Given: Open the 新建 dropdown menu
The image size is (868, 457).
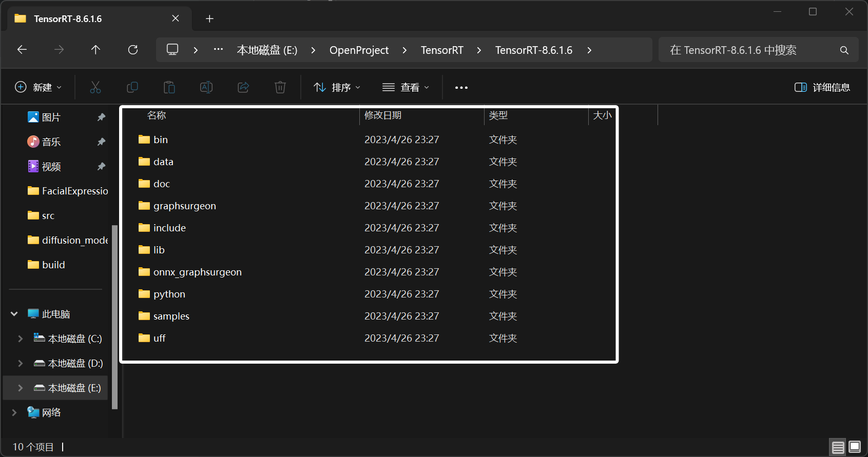Looking at the screenshot, I should [38, 87].
